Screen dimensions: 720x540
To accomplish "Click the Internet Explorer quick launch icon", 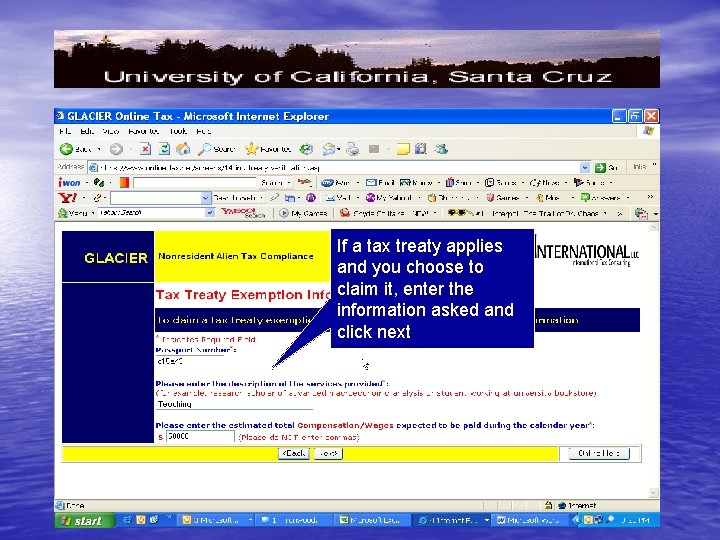I will 127,520.
